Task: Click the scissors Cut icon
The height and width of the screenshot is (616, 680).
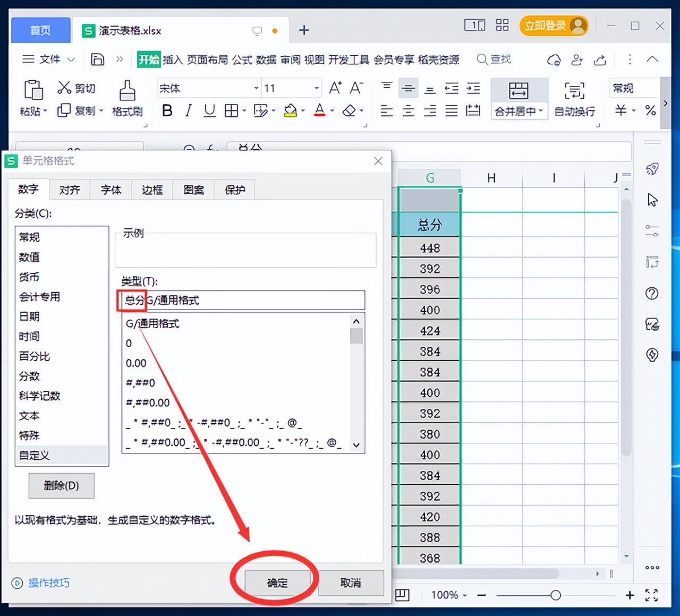Action: [x=64, y=88]
